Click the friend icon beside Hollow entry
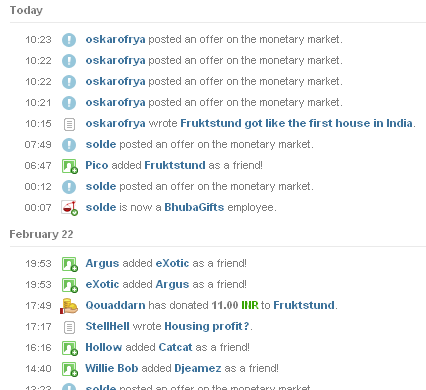This screenshot has height=390, width=426. coord(70,348)
